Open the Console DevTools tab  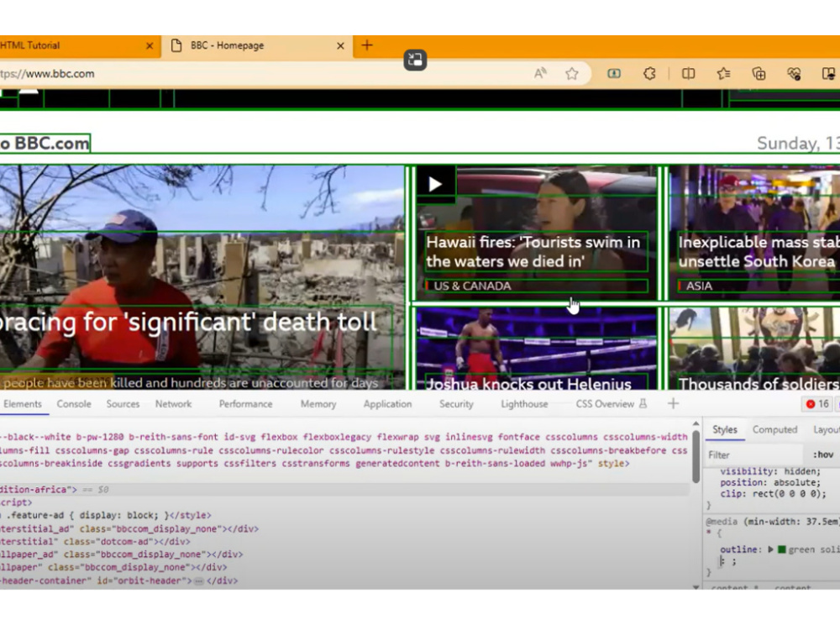[74, 404]
